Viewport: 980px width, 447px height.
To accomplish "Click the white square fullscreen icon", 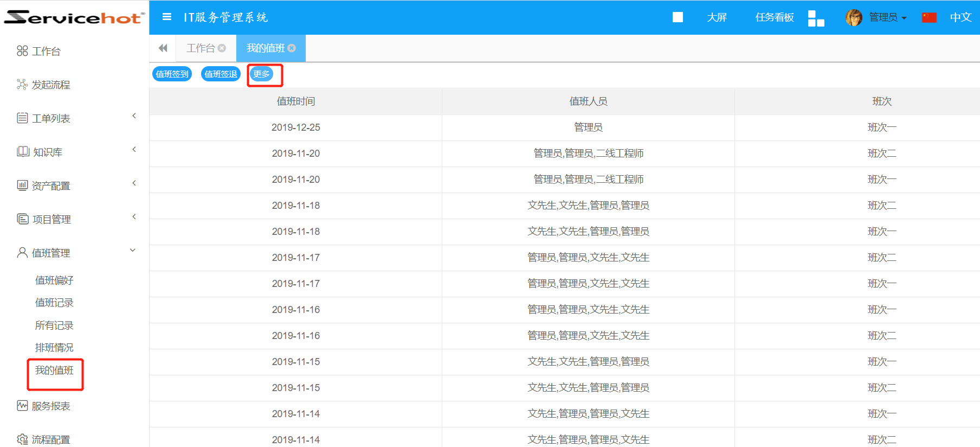I will pos(678,17).
